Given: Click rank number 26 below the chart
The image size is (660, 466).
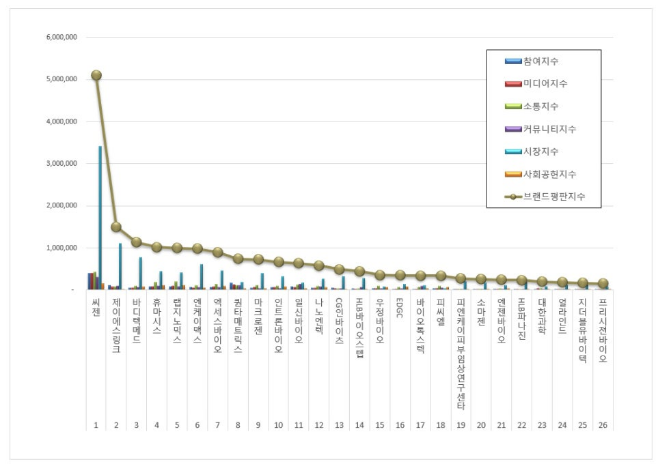Looking at the screenshot, I should 602,425.
